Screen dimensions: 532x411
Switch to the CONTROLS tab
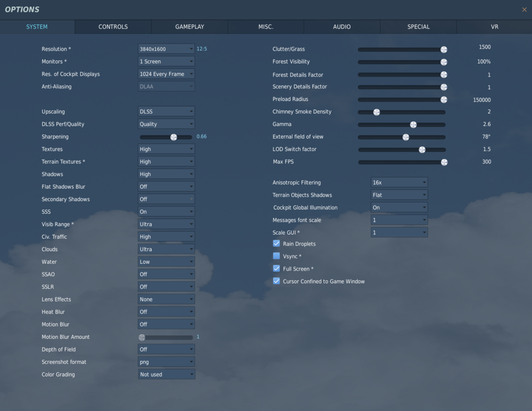point(113,27)
